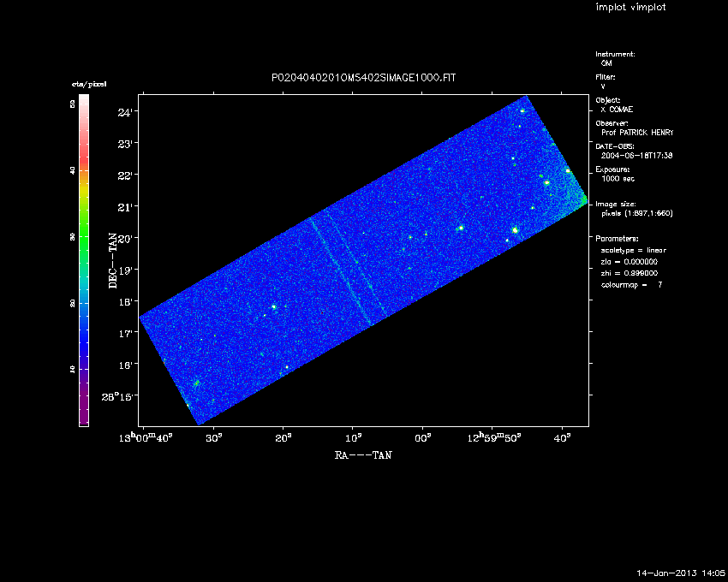Click the declination tick label 28°15'
This screenshot has width=728, height=582.
(x=117, y=396)
